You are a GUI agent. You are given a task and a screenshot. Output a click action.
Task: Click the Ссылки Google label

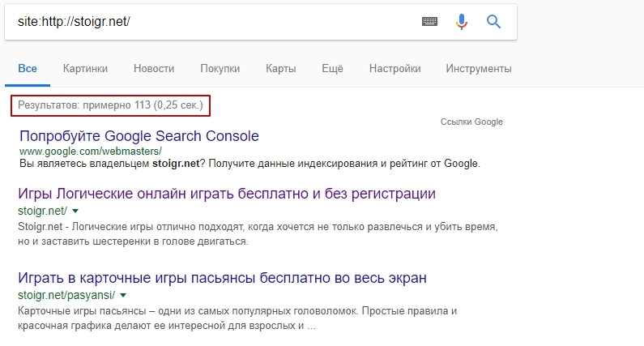tap(471, 122)
